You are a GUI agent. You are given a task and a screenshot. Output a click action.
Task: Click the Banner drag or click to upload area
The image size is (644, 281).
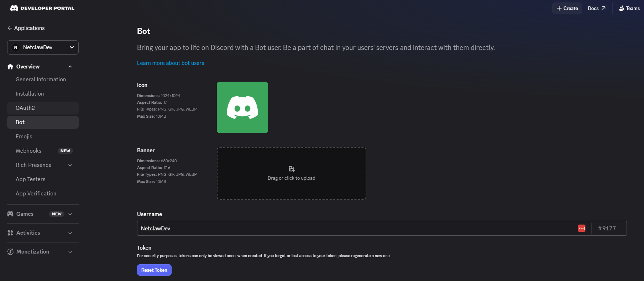click(292, 173)
